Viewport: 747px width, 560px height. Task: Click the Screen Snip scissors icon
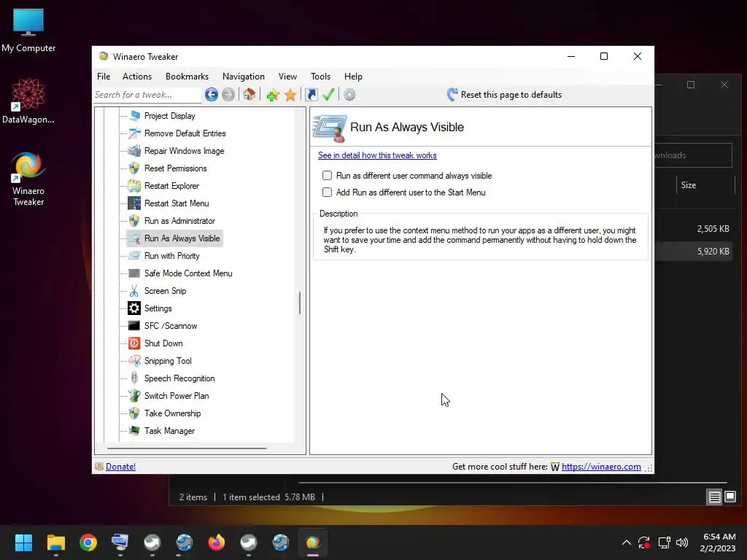134,291
